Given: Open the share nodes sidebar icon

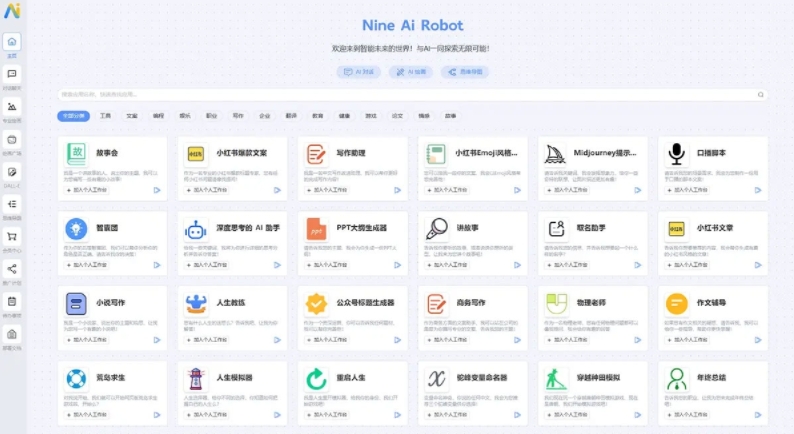Looking at the screenshot, I should 12,269.
